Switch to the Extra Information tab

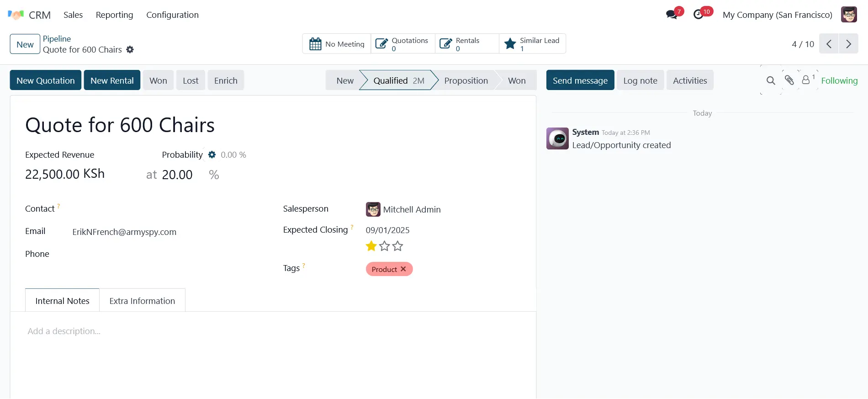click(142, 301)
